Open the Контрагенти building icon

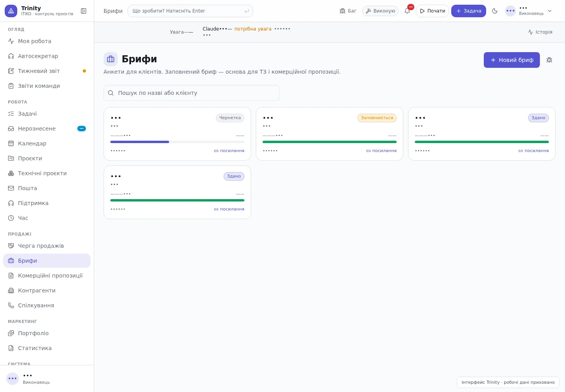click(x=11, y=290)
